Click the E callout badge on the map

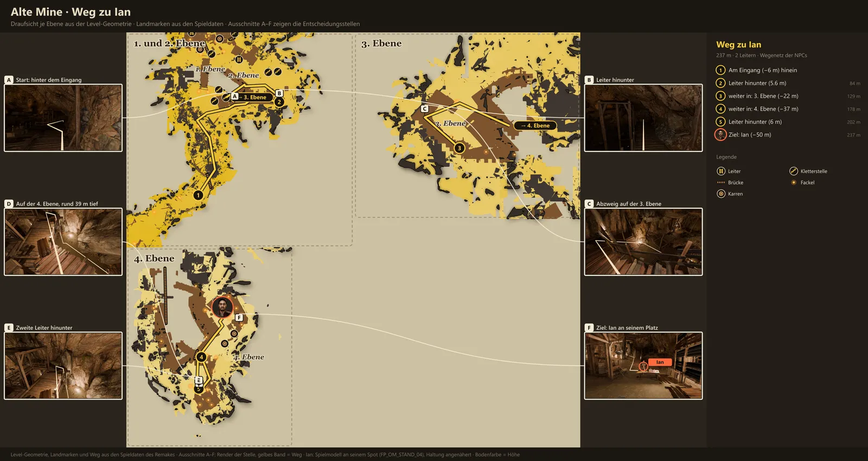pos(199,380)
